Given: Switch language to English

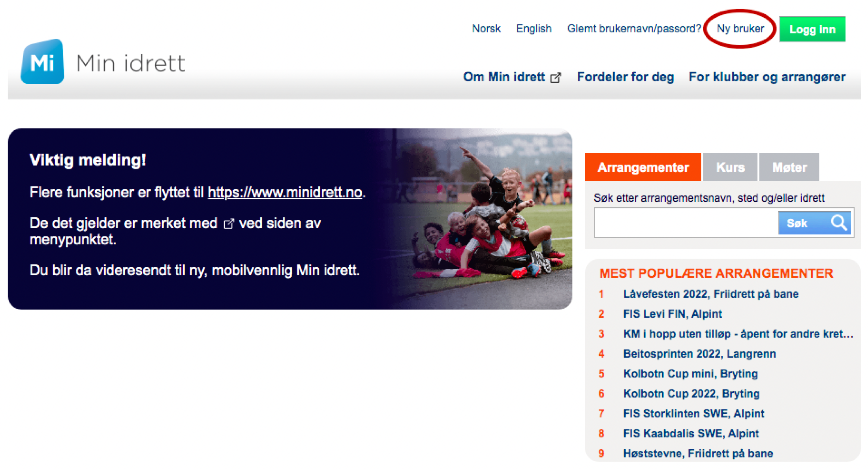Looking at the screenshot, I should tap(534, 29).
